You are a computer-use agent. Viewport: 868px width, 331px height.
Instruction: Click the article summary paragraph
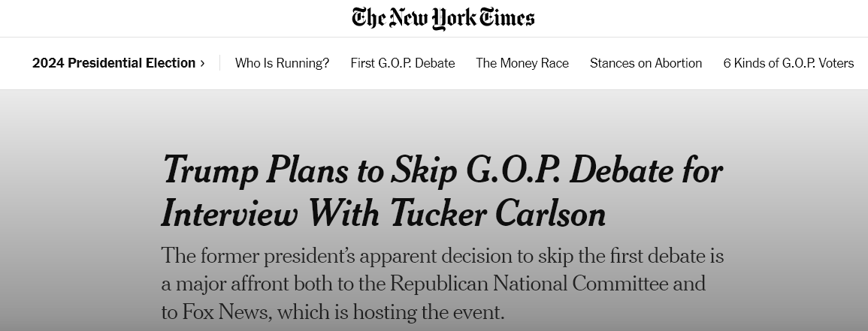(442, 284)
